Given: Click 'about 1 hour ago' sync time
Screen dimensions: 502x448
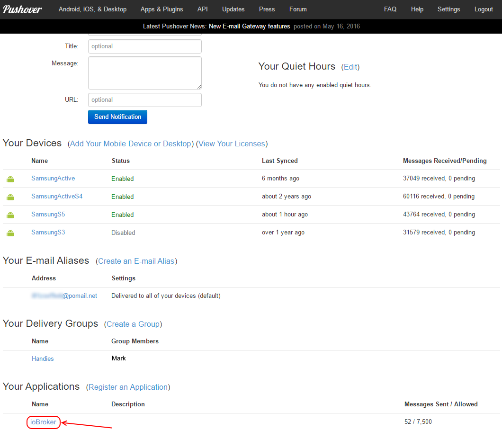Looking at the screenshot, I should pos(285,214).
